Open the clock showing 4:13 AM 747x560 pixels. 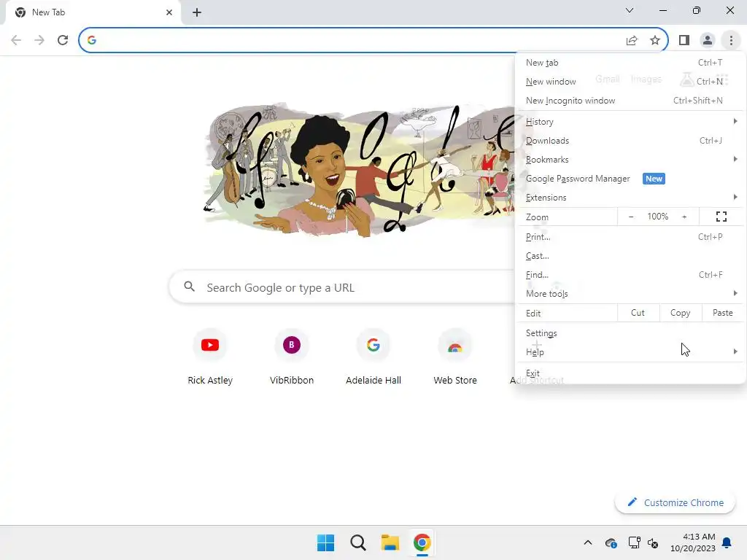point(693,542)
